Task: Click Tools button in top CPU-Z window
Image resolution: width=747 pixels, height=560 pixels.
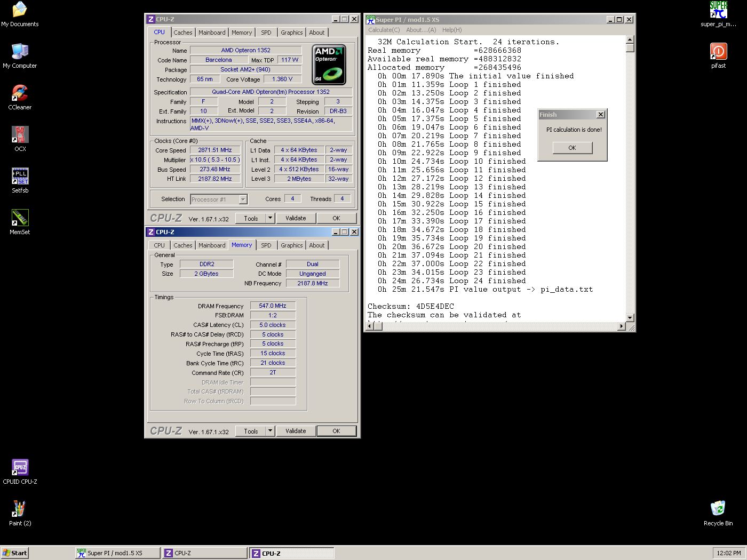Action: (251, 218)
